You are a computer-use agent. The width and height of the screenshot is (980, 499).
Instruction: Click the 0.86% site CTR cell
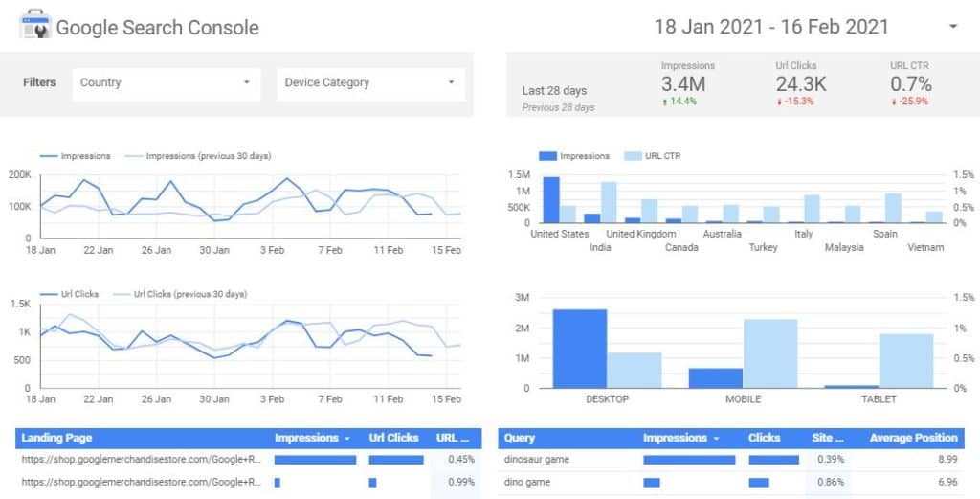click(x=831, y=482)
